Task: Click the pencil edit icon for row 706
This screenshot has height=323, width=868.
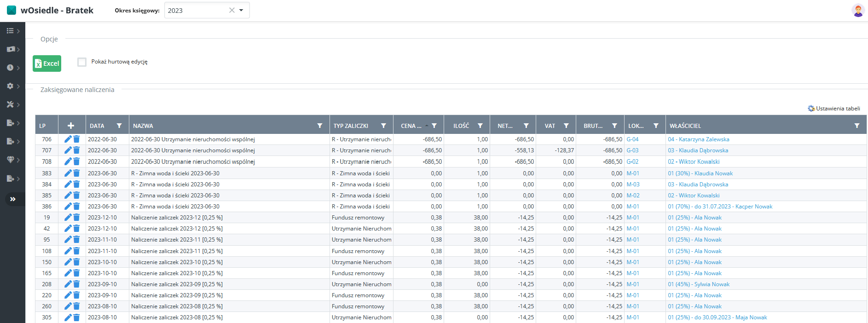Action: click(x=68, y=139)
